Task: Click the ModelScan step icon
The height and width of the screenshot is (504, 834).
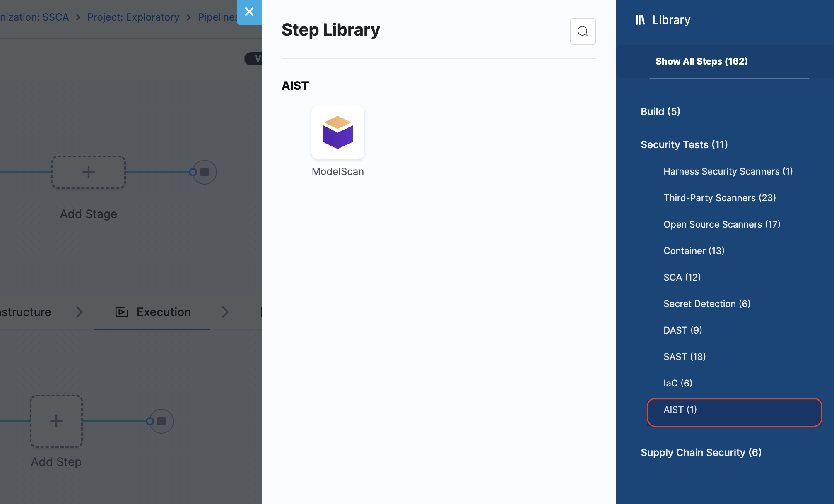Action: point(337,132)
